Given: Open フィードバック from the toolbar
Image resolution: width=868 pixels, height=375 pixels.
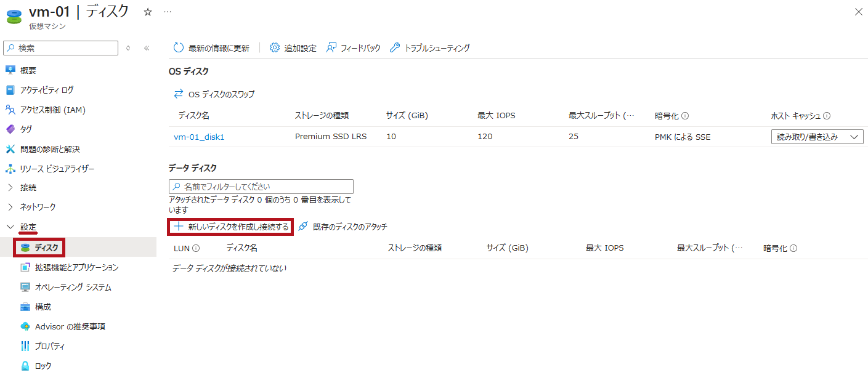Looking at the screenshot, I should [x=331, y=48].
